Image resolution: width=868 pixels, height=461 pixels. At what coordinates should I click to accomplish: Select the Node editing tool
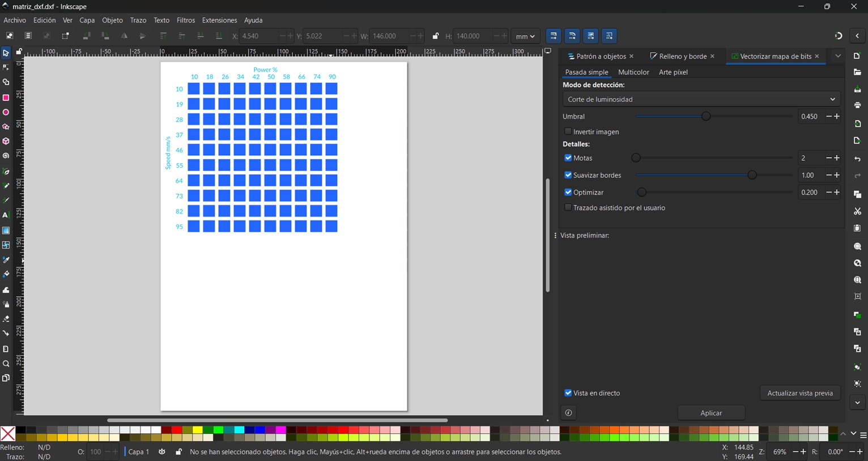(6, 67)
